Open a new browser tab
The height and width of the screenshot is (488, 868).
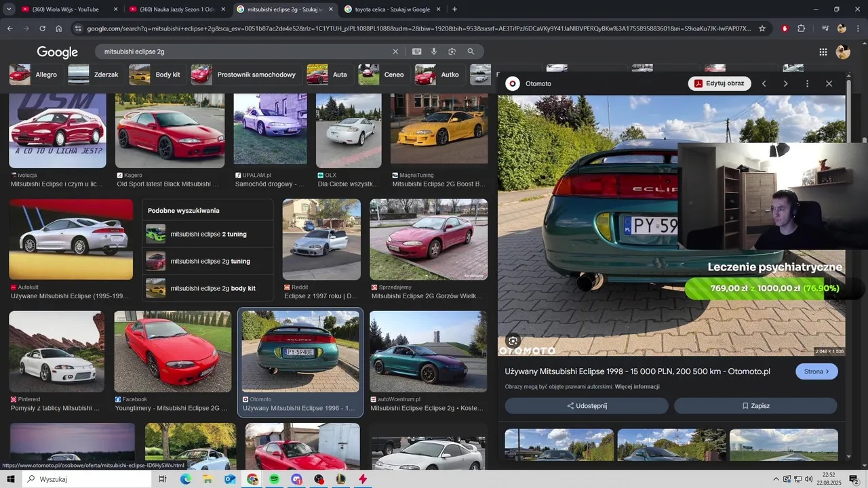point(454,9)
